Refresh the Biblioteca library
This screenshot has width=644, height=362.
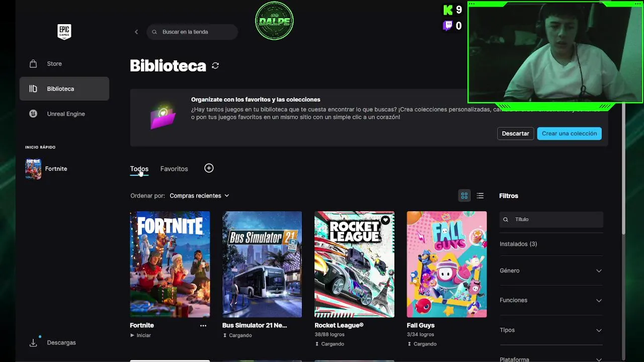click(x=215, y=65)
